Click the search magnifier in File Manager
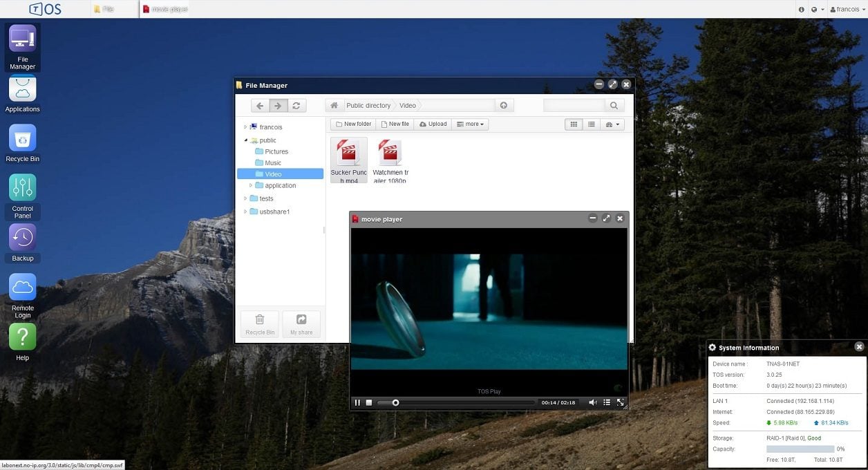The image size is (868, 470). pos(614,106)
